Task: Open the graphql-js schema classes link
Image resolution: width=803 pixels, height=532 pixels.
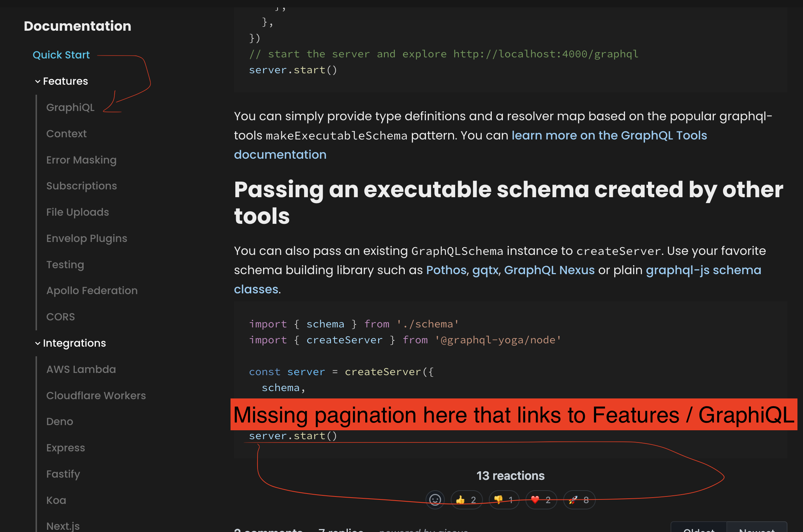Action: (703, 270)
